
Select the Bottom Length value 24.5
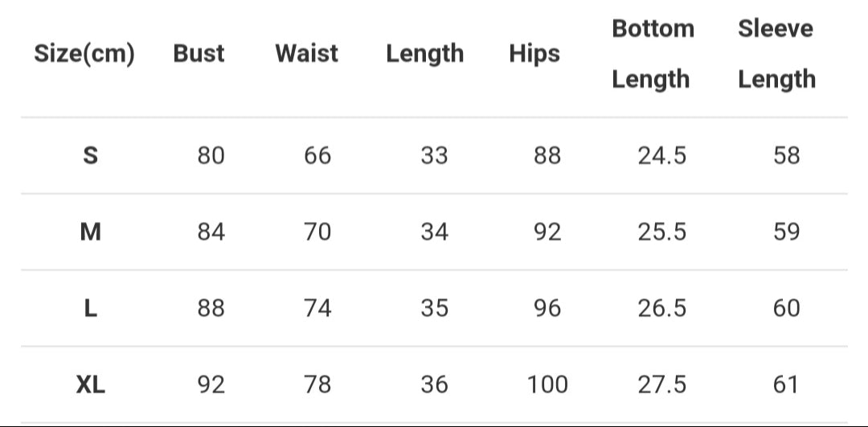[662, 155]
